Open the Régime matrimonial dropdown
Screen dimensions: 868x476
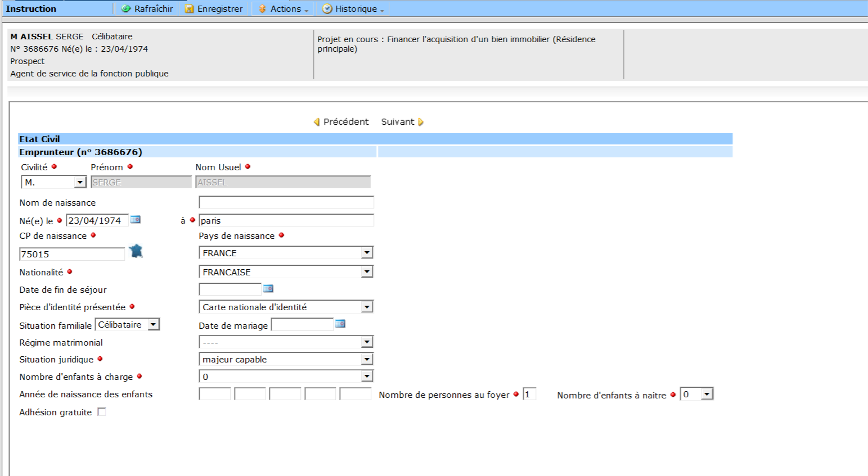367,342
